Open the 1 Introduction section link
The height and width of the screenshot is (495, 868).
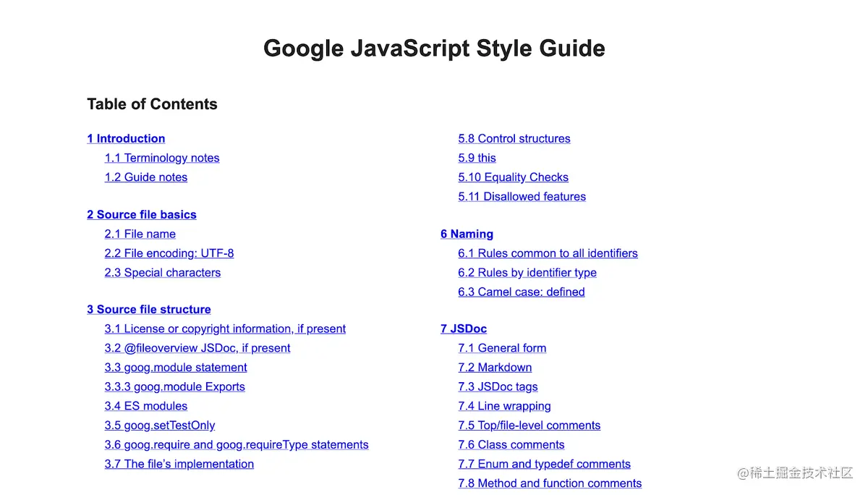126,138
